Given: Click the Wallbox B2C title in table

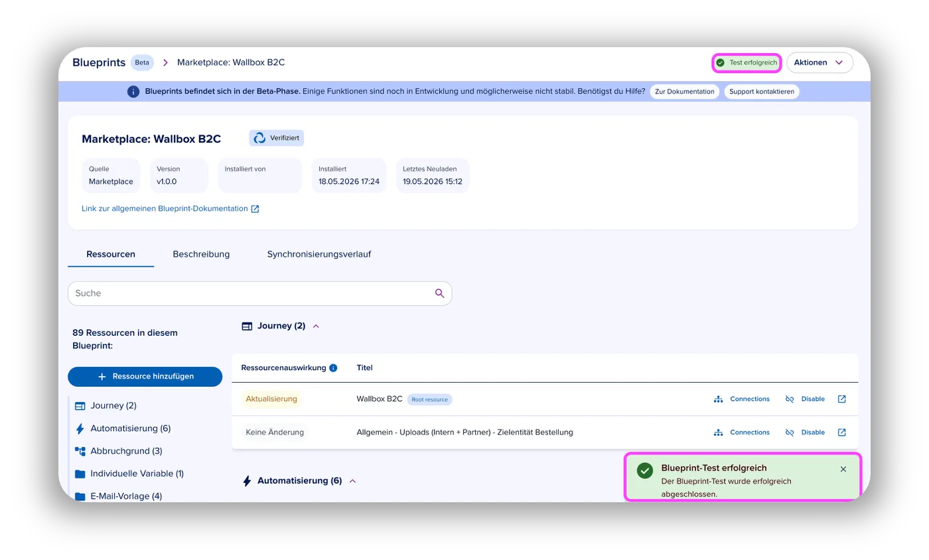Looking at the screenshot, I should [380, 399].
